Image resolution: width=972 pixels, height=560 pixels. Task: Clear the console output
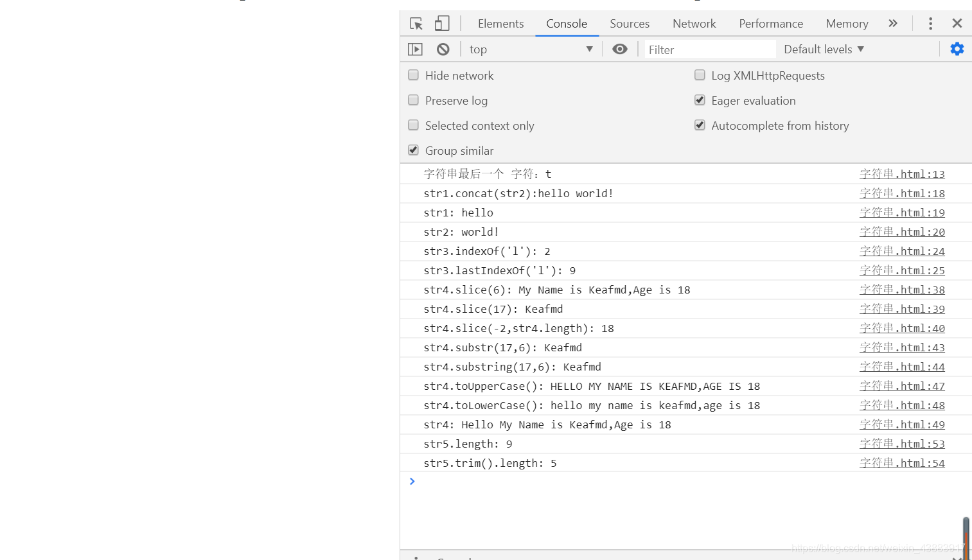pyautogui.click(x=443, y=49)
